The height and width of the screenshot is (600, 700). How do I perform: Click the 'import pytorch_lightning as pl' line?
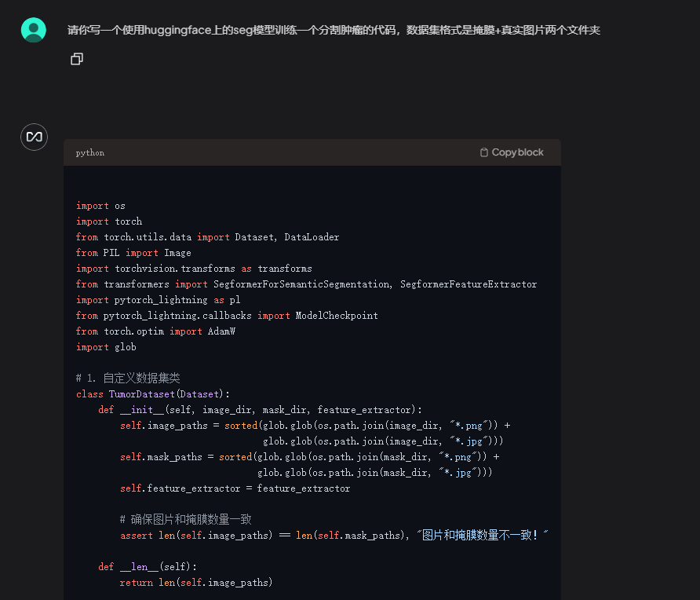[158, 300]
